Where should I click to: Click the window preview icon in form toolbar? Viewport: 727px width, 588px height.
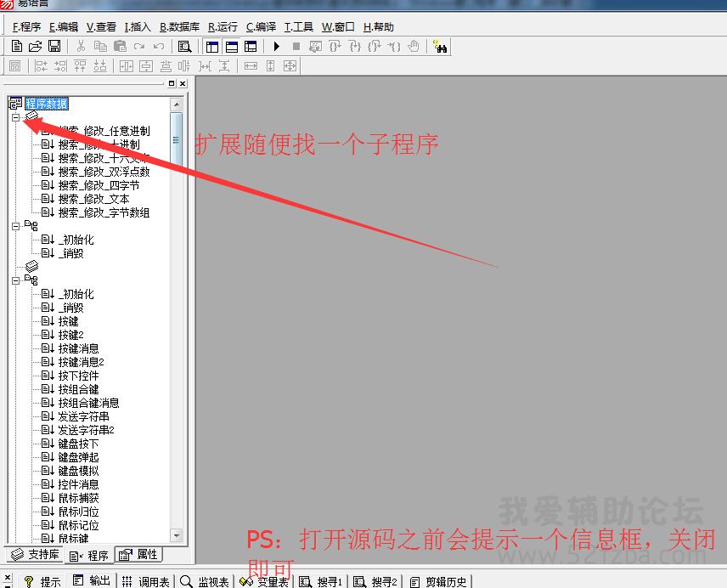coord(14,65)
